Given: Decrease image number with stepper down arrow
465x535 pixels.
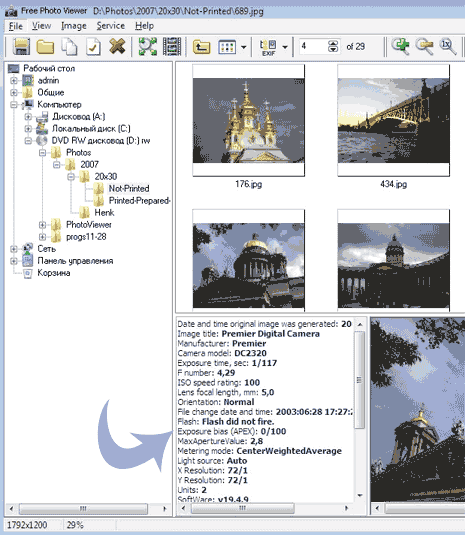Looking at the screenshot, I should click(333, 49).
